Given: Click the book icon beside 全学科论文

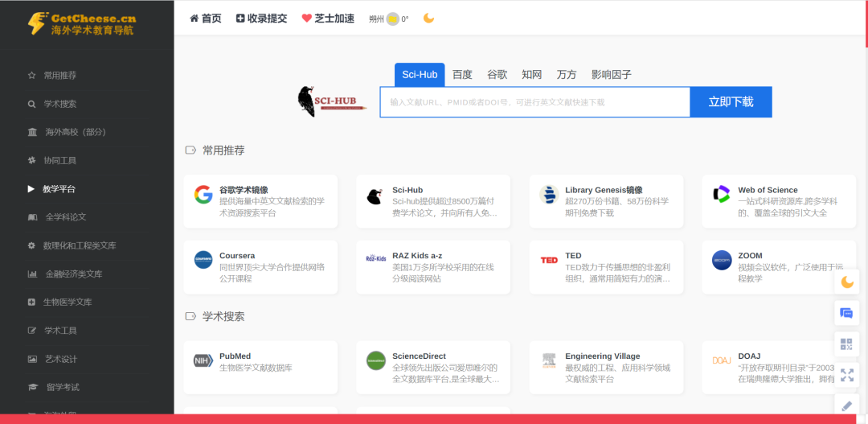Looking at the screenshot, I should [x=33, y=217].
